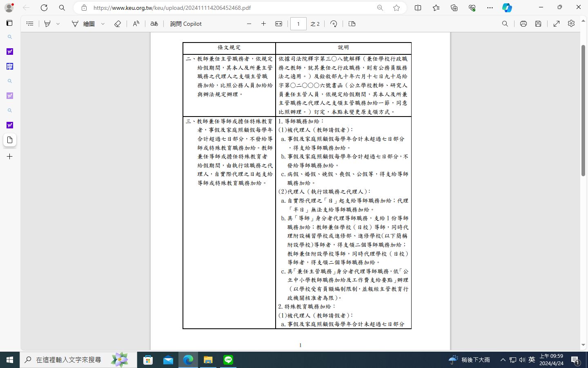Open Microsoft Store from taskbar
Viewport: 588px width, 368px height.
click(148, 360)
